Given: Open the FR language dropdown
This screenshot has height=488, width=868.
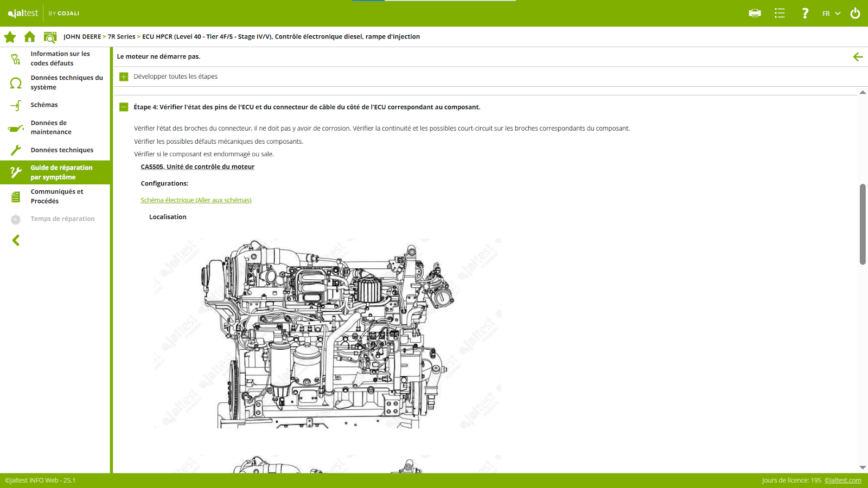Looking at the screenshot, I should point(831,14).
